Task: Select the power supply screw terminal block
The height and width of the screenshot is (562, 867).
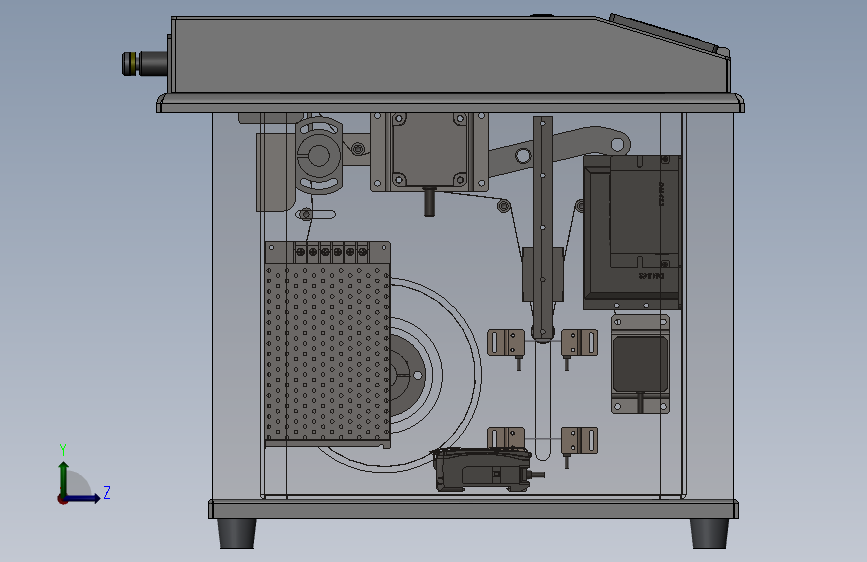Action: point(331,252)
